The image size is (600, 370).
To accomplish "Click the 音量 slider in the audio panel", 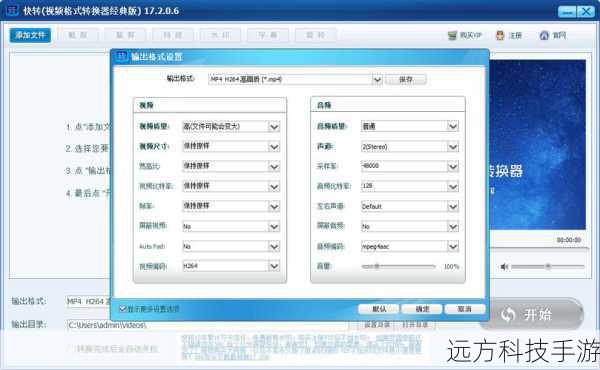I will point(398,266).
